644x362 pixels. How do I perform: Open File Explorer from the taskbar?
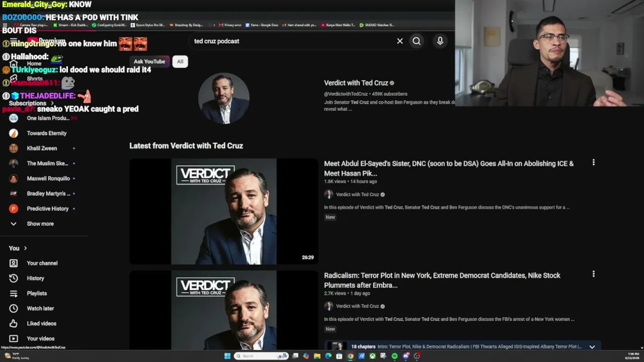[x=317, y=356]
